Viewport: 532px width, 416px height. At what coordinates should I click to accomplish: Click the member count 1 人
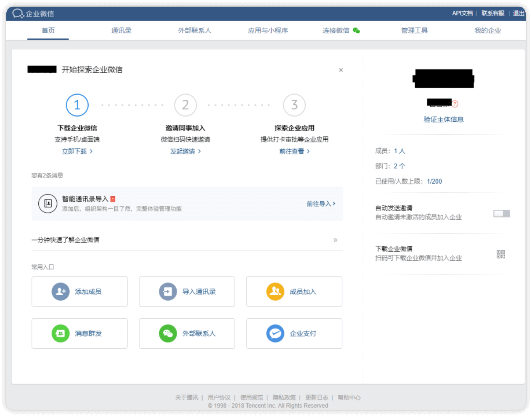click(x=400, y=151)
